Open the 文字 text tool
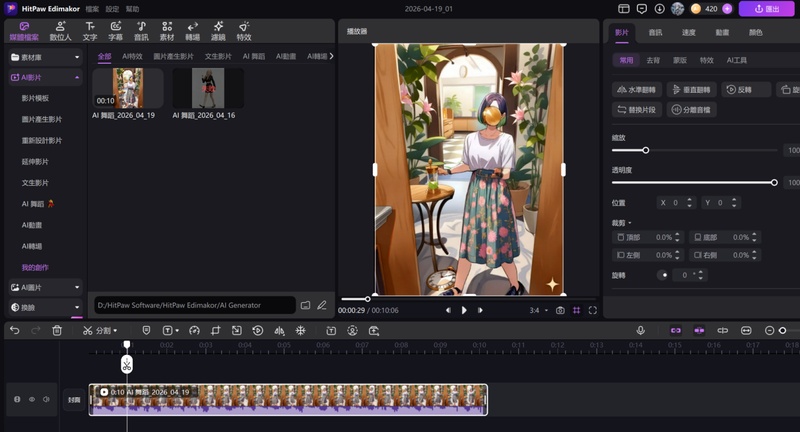Screen dimensions: 800x432 (x=90, y=31)
